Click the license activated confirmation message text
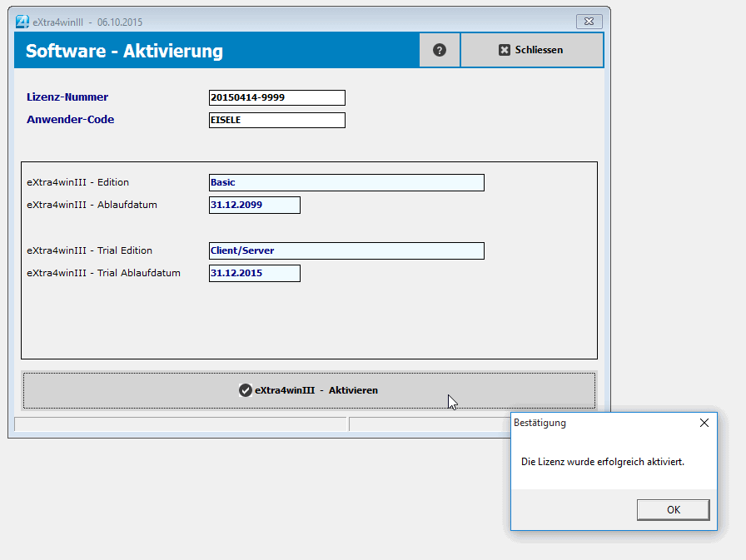The width and height of the screenshot is (746, 560). [x=602, y=461]
